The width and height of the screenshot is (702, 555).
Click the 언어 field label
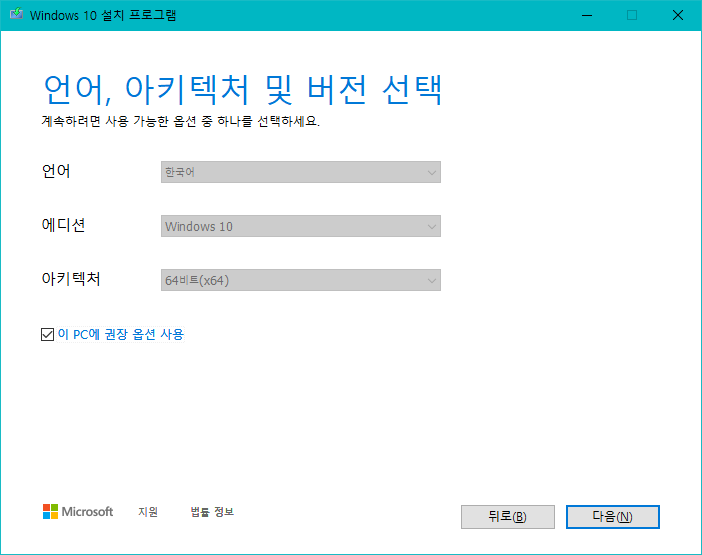[x=56, y=171]
